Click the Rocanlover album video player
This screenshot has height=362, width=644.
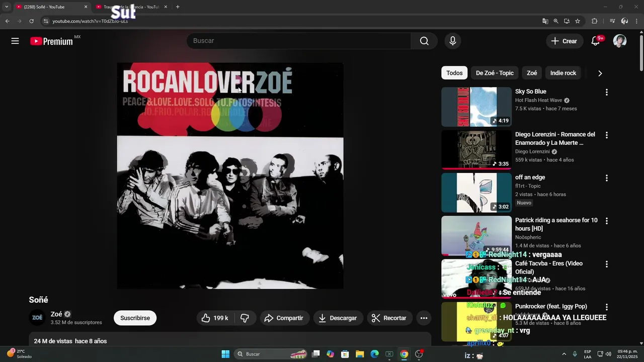pyautogui.click(x=230, y=176)
